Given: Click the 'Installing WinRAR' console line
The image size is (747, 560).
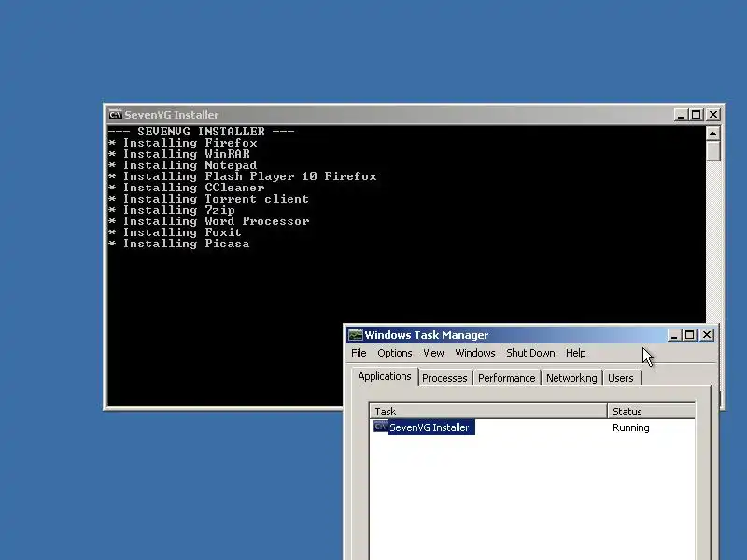Looking at the screenshot, I should pyautogui.click(x=179, y=154).
